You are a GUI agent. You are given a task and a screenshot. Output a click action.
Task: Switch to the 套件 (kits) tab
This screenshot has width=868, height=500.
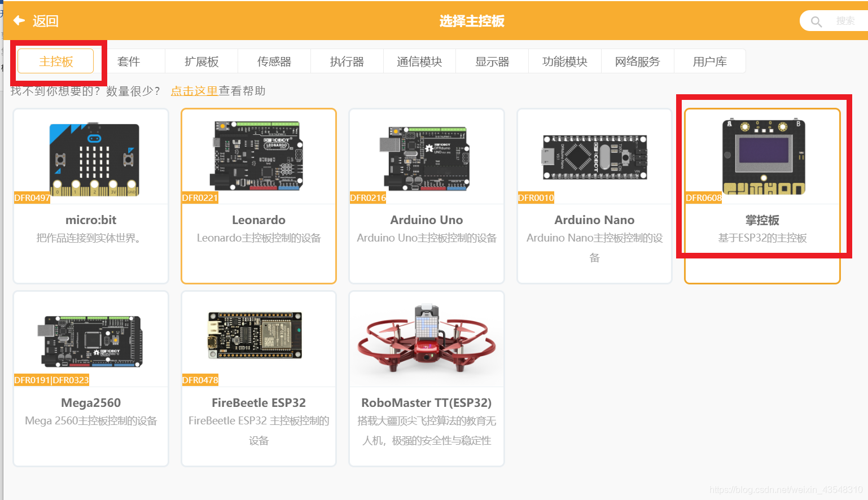128,61
